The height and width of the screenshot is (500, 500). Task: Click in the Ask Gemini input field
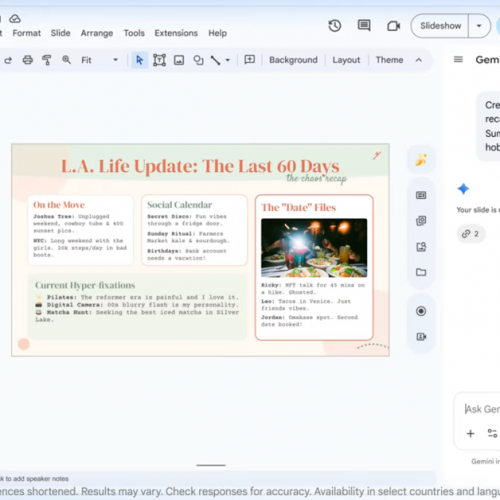482,409
